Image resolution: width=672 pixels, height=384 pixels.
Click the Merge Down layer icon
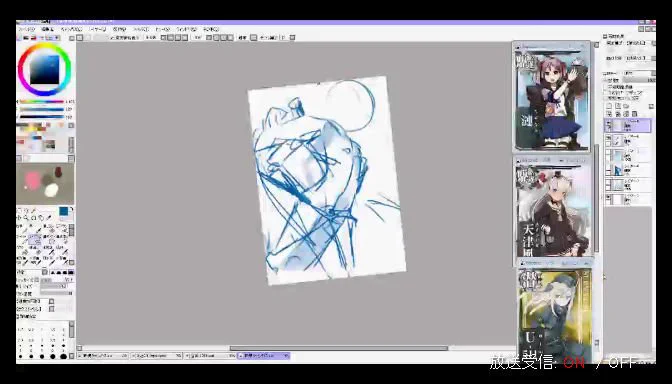(618, 114)
